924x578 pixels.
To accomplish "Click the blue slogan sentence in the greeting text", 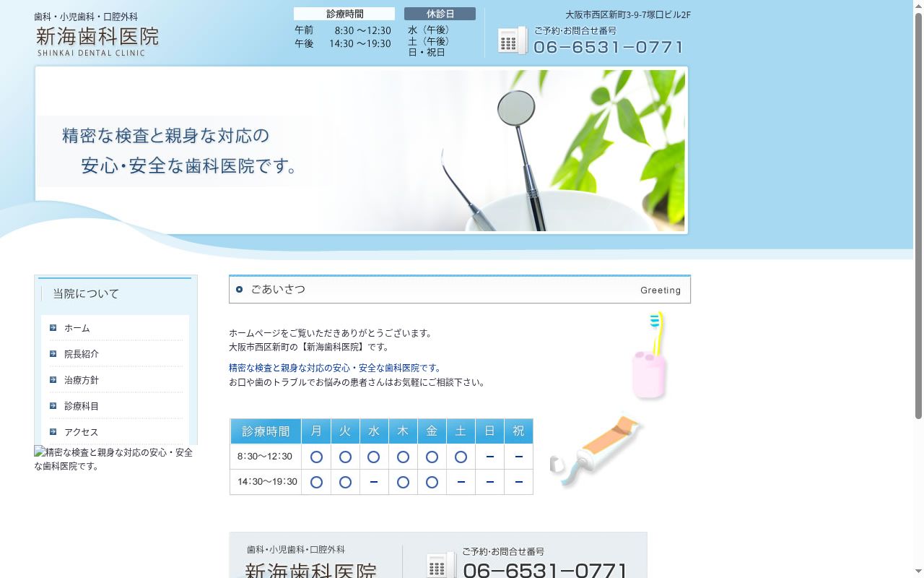I will [x=336, y=368].
